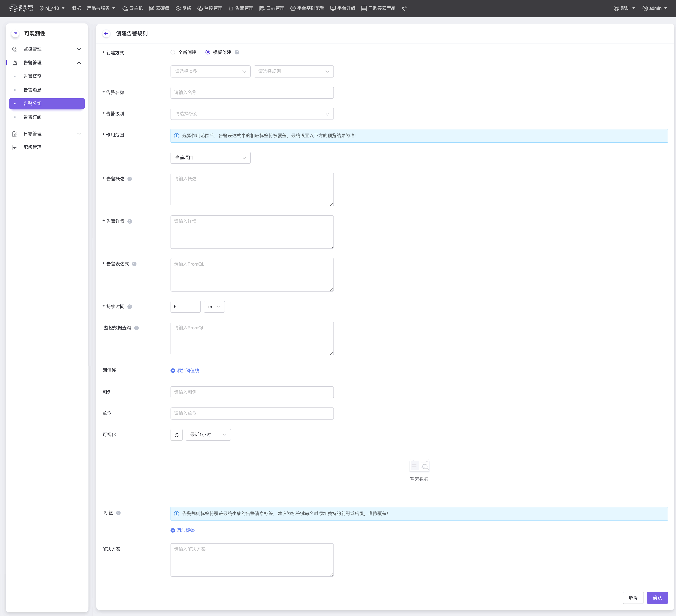This screenshot has width=676, height=616.
Task: Open 云主机 in top navigation
Action: (x=133, y=8)
